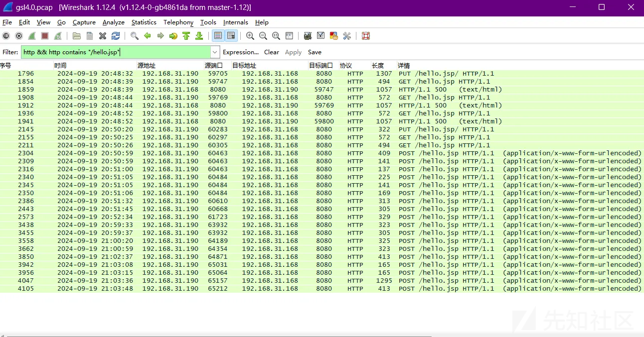
Task: Sort by the 源端口 column header
Action: tap(217, 65)
